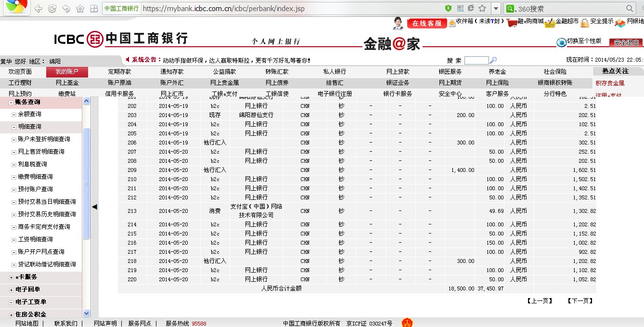644x327 pixels.
Task: Click the basket icon for 金融超市
Action: (550, 23)
